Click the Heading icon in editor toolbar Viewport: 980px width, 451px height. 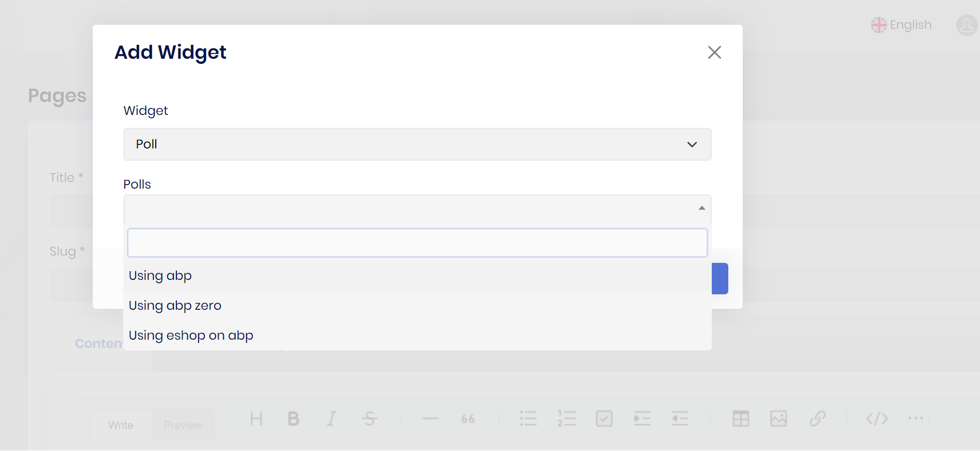coord(256,419)
